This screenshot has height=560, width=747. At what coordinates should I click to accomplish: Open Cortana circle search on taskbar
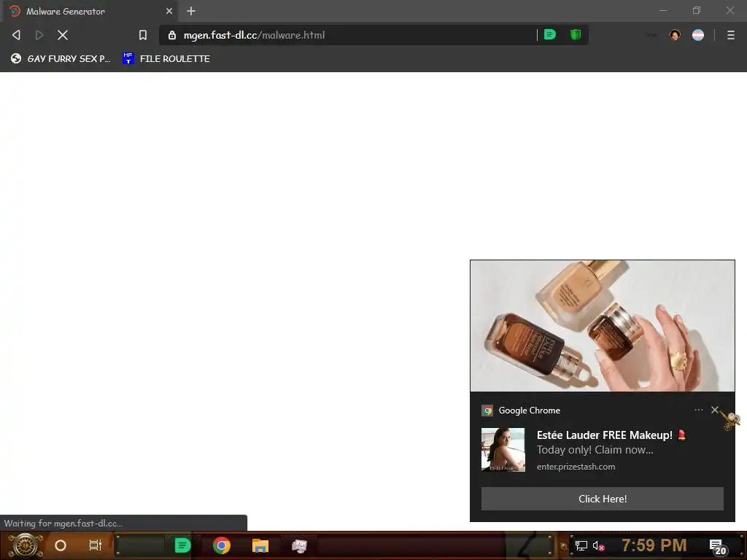pyautogui.click(x=61, y=545)
